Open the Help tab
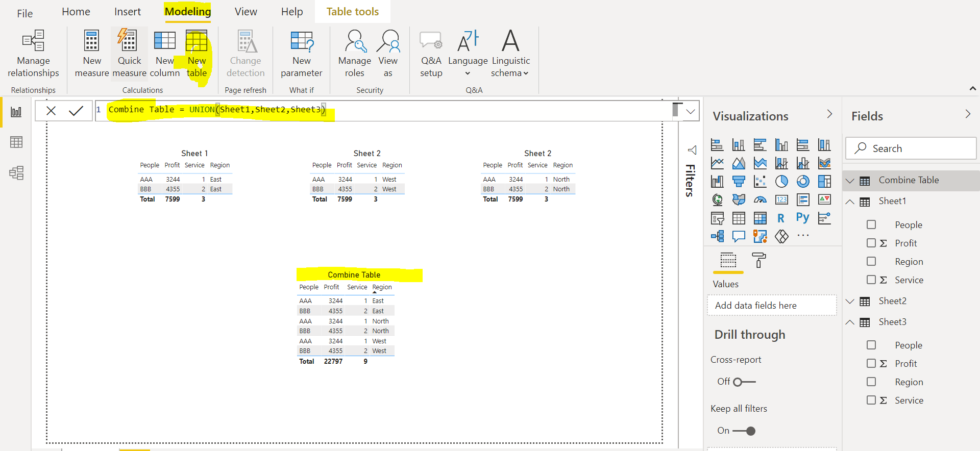 pyautogui.click(x=292, y=12)
